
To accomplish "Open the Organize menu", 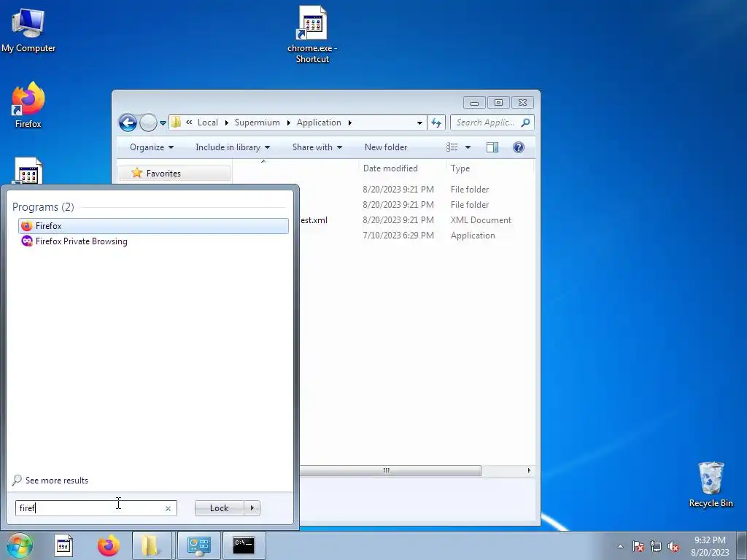I will pyautogui.click(x=152, y=147).
